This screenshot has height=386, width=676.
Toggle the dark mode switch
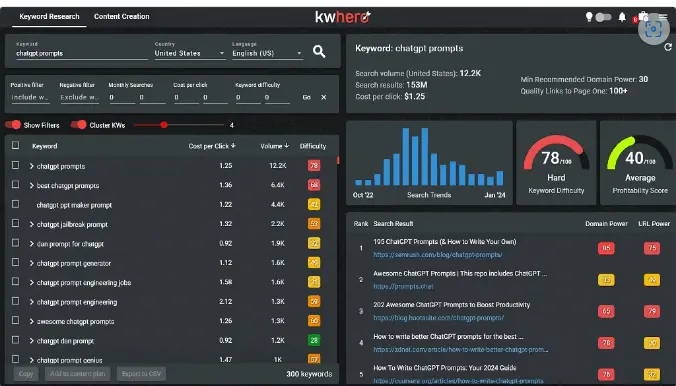603,17
